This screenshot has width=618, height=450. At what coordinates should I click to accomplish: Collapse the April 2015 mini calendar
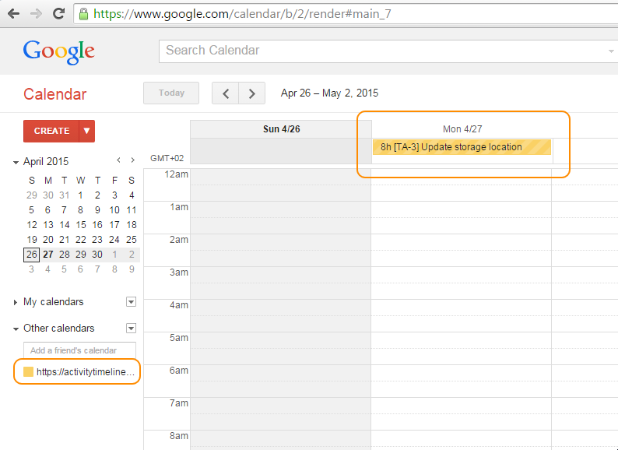coord(16,161)
